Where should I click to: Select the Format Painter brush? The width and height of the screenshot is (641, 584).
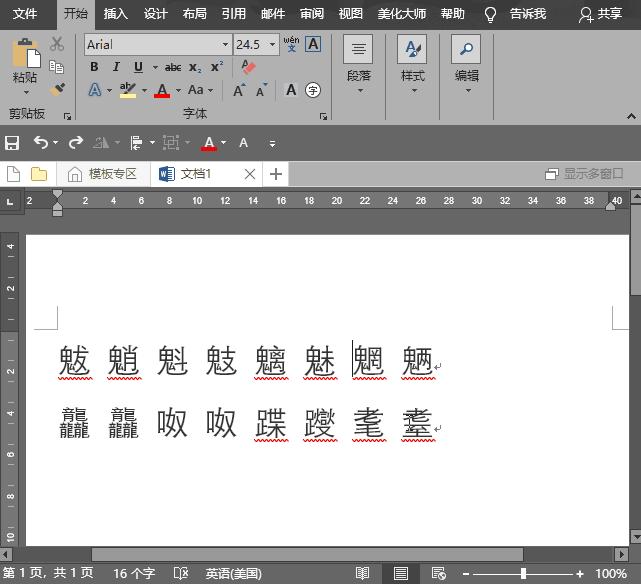point(57,89)
